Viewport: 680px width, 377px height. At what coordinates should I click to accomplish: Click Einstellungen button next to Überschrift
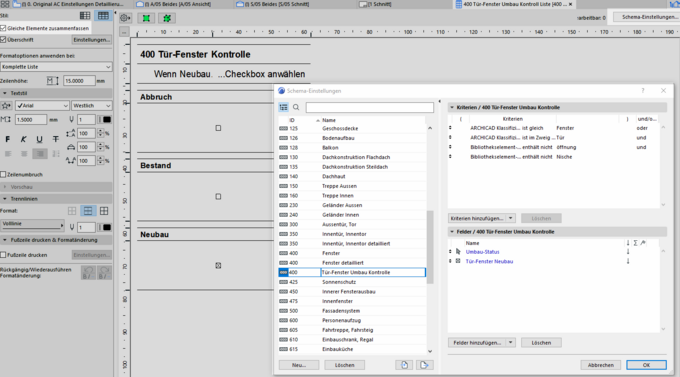pyautogui.click(x=92, y=39)
